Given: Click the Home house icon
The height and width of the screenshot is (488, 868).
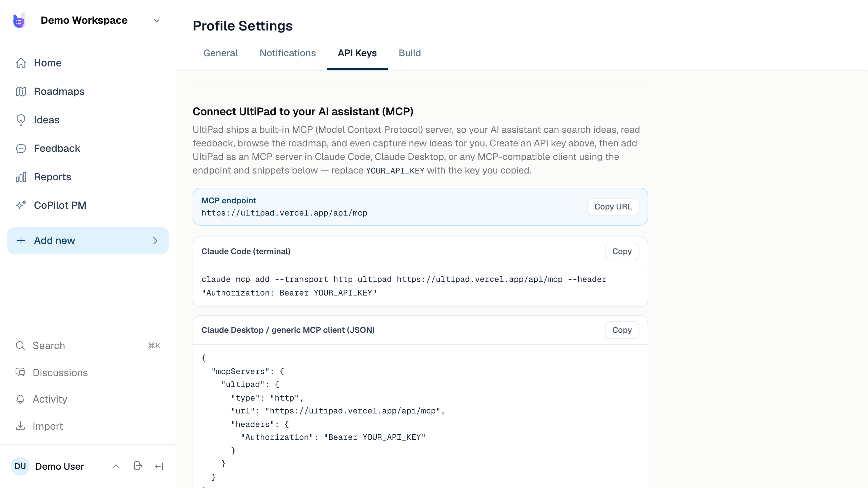Looking at the screenshot, I should point(21,63).
